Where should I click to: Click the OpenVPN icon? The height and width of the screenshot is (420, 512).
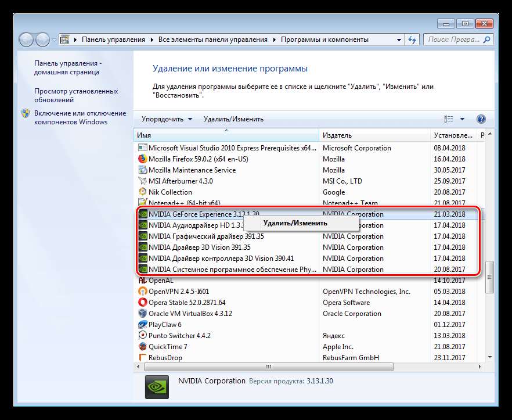(x=143, y=291)
